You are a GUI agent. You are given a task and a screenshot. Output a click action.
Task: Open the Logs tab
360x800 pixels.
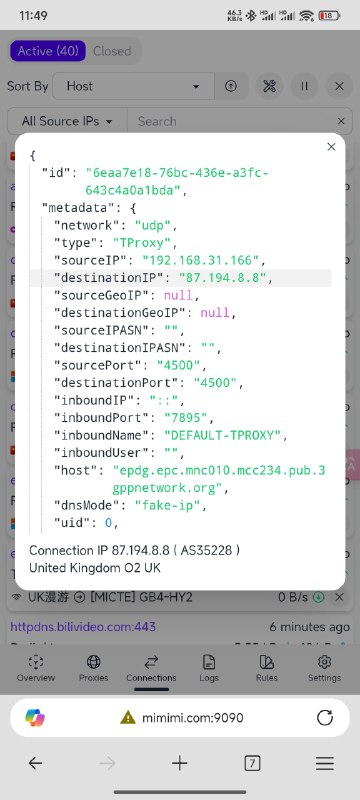point(209,668)
